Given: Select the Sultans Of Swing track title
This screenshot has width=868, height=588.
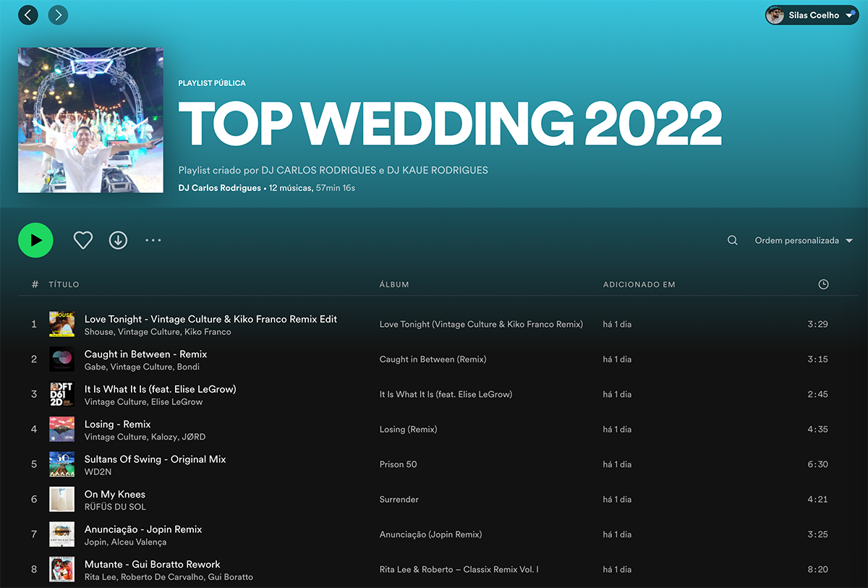Looking at the screenshot, I should [155, 459].
